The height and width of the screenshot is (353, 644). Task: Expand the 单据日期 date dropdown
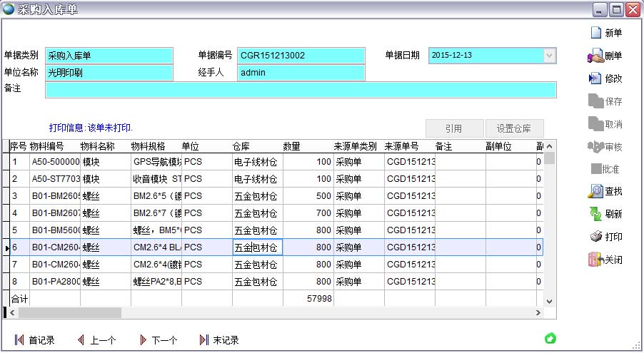tap(549, 55)
